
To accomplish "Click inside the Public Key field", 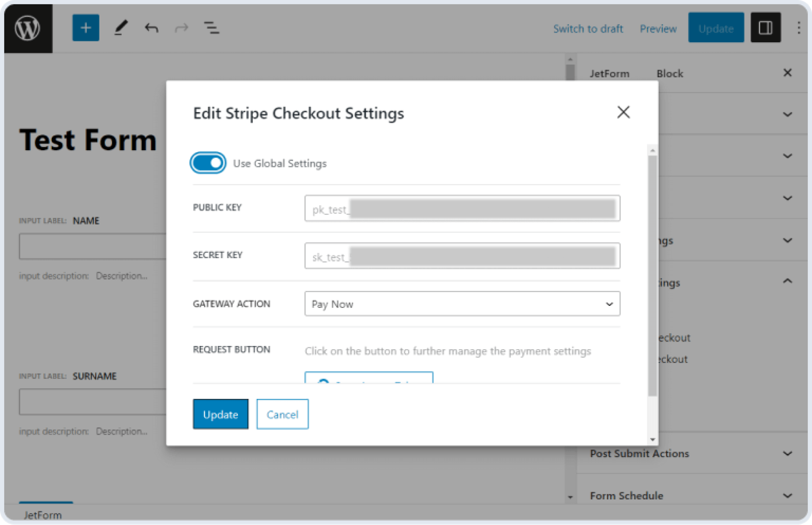I will pyautogui.click(x=462, y=209).
